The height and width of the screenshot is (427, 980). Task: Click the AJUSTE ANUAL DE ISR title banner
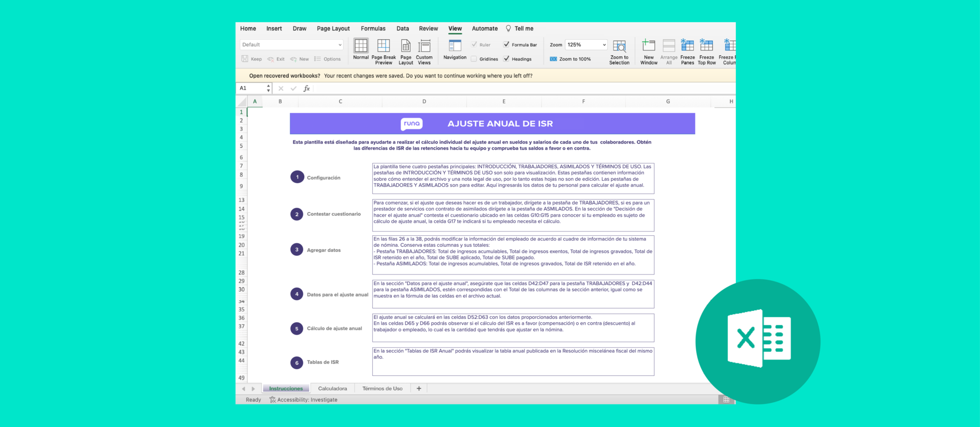tap(492, 124)
